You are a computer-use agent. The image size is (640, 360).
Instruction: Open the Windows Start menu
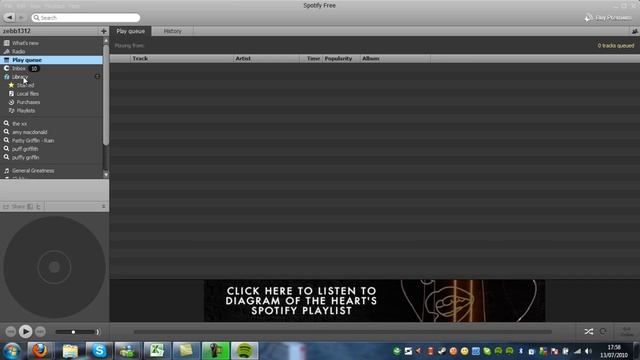click(12, 351)
